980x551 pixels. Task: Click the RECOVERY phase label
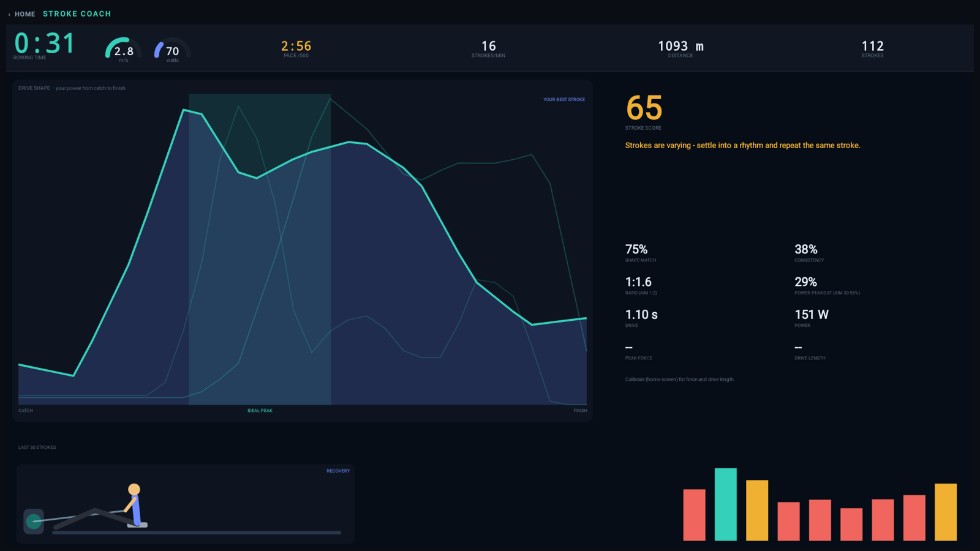point(338,471)
